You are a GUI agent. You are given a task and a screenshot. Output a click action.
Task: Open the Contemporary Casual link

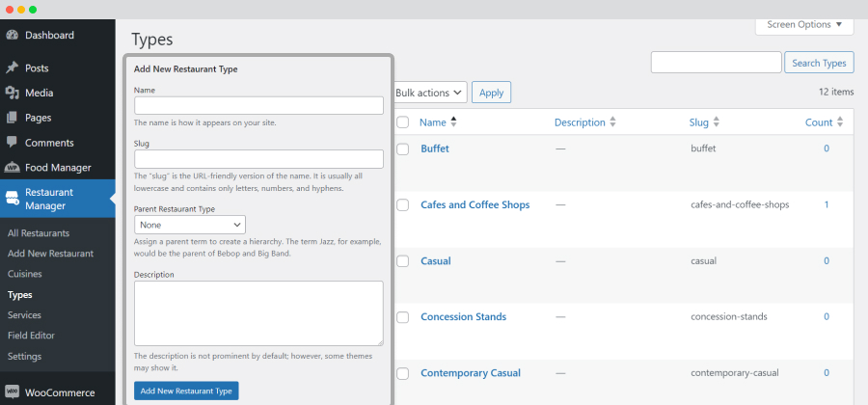click(471, 373)
